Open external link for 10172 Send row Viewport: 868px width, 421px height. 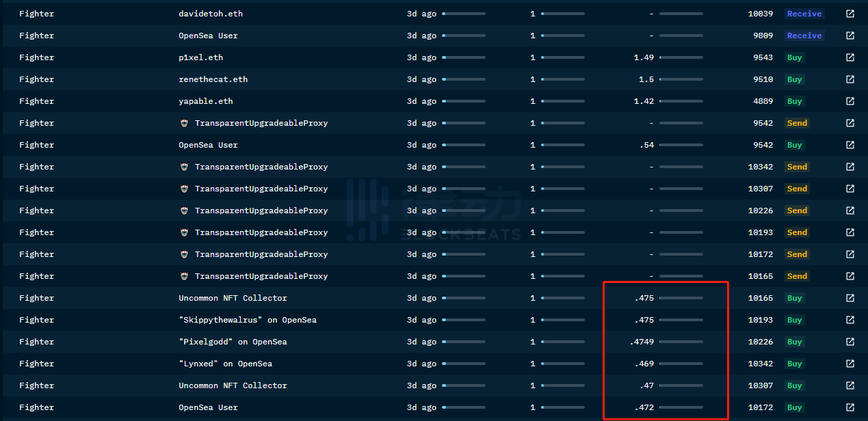[x=850, y=254]
